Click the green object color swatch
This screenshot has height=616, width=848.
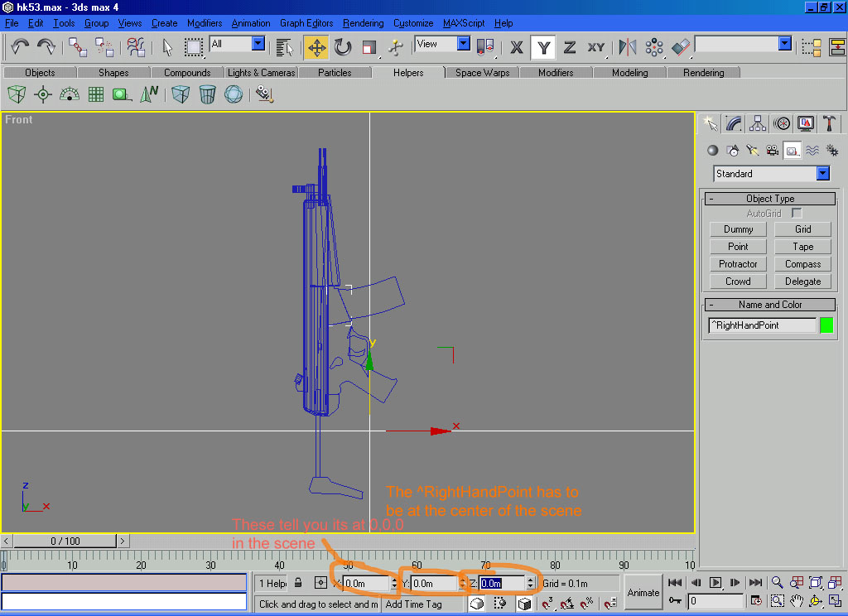tap(826, 325)
